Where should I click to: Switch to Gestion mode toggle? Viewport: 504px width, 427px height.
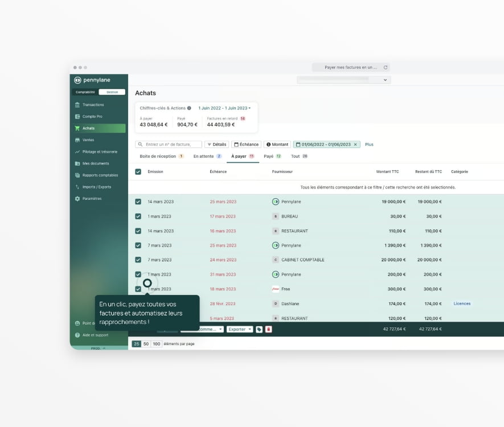click(x=112, y=92)
